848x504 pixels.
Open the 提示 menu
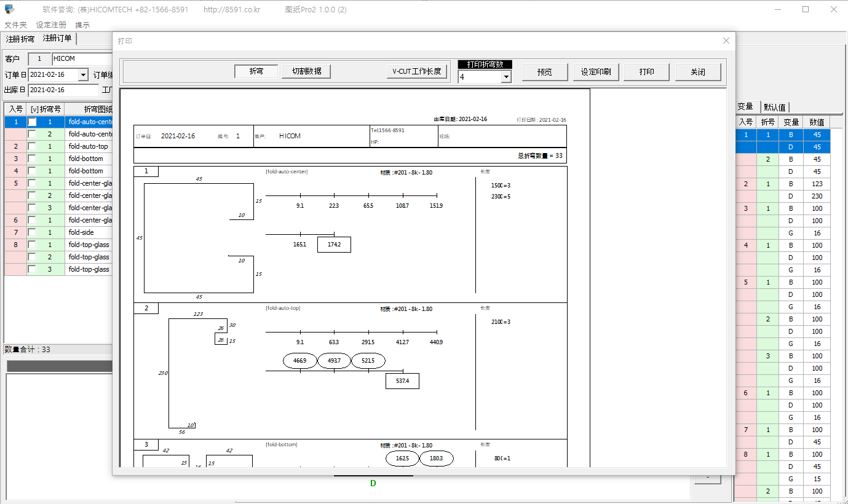pos(82,25)
